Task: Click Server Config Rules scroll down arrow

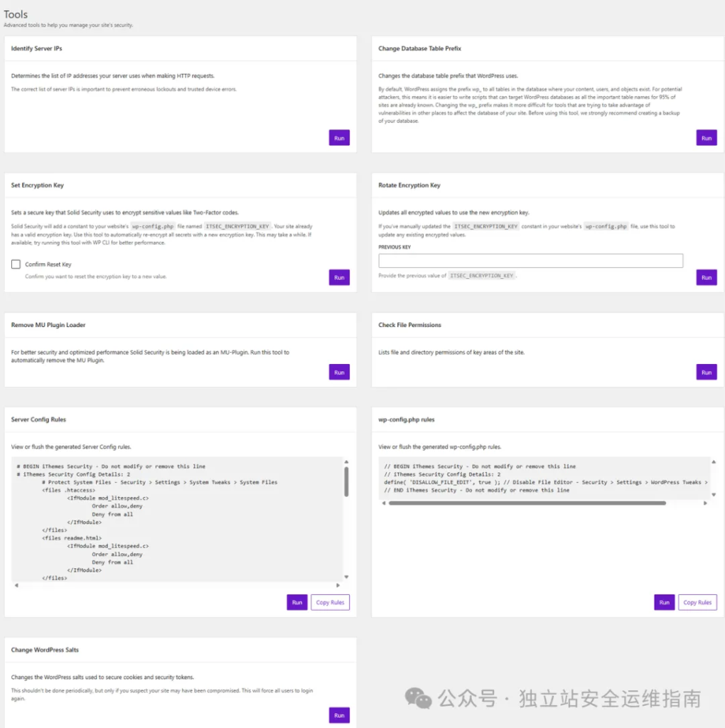Action: point(346,577)
